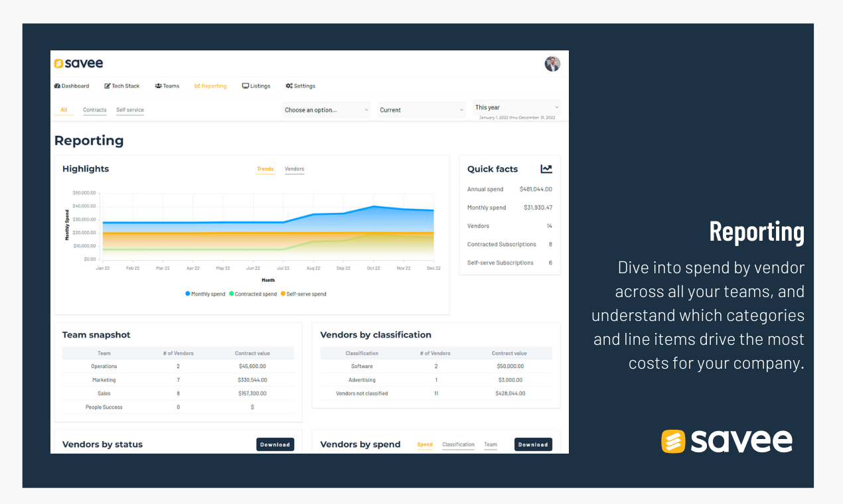Click the Self-serve Subscriptions row

tap(510, 263)
